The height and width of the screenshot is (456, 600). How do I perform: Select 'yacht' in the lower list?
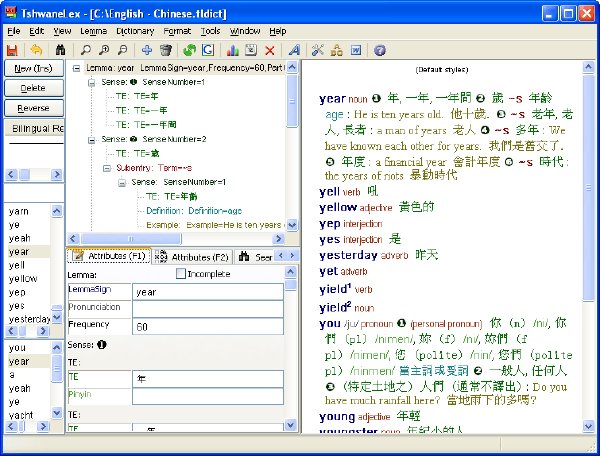pos(21,415)
